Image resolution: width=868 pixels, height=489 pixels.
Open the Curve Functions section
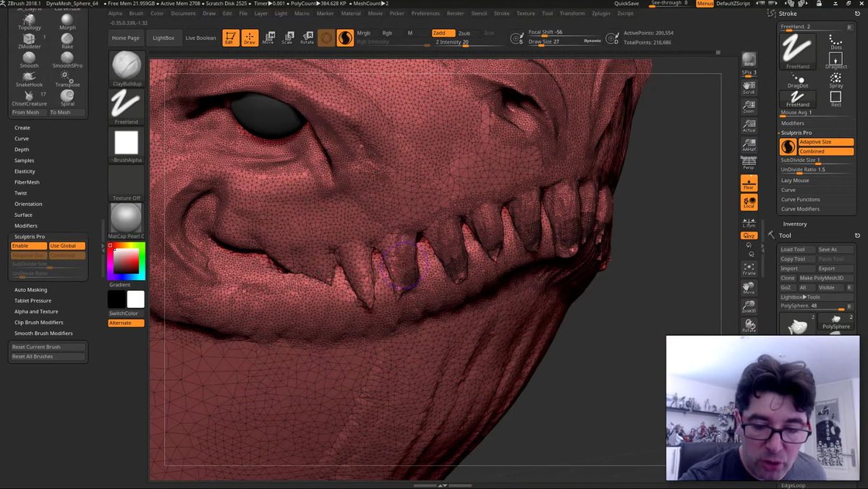pyautogui.click(x=800, y=199)
